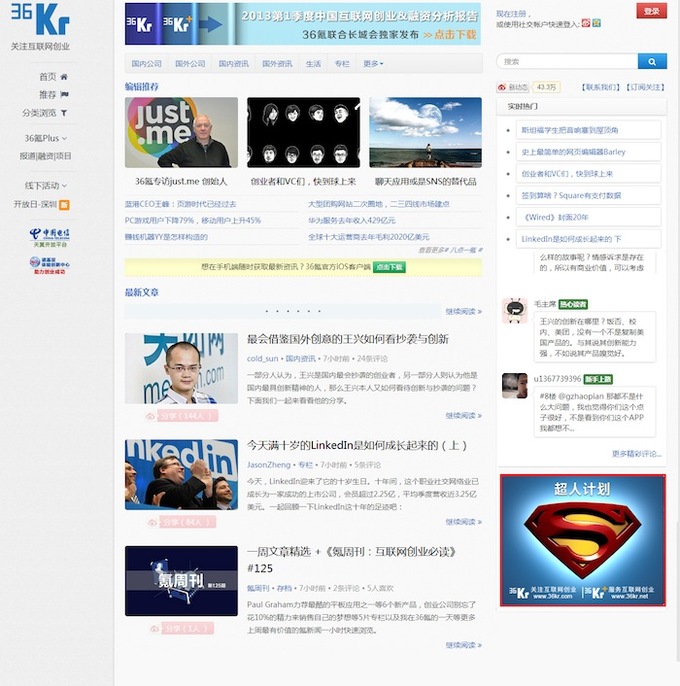Open 更多精彩评论 link

click(x=637, y=454)
